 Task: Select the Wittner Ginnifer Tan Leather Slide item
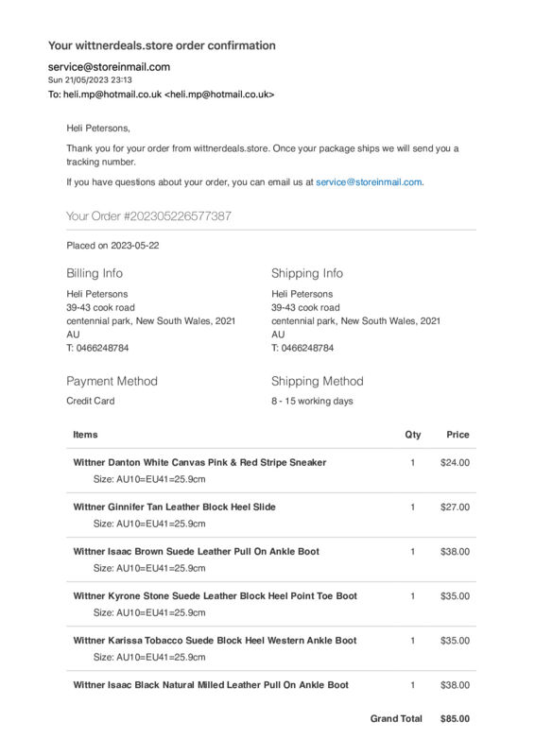(x=174, y=507)
